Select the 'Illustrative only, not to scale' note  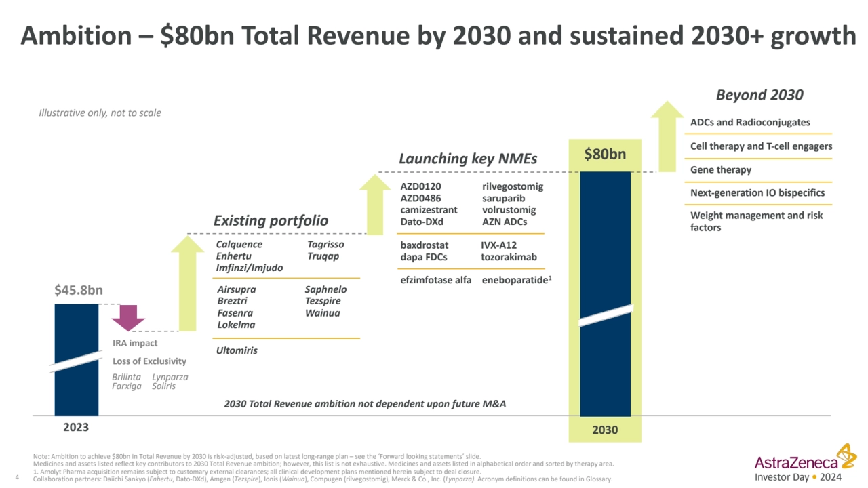coord(100,113)
